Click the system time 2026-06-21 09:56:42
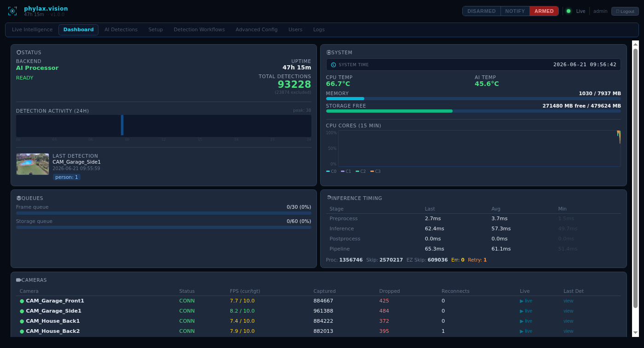 (x=585, y=65)
